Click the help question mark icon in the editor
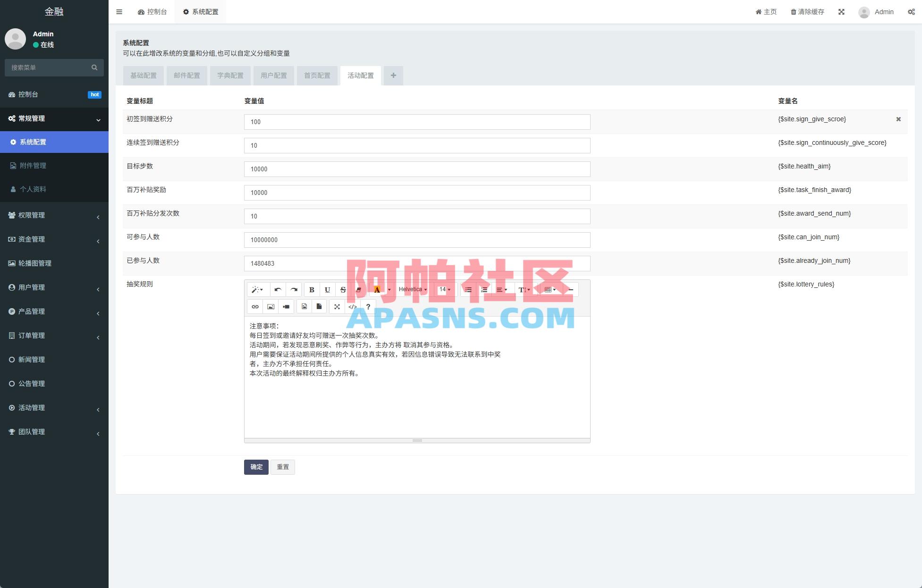The image size is (922, 588). 368,306
